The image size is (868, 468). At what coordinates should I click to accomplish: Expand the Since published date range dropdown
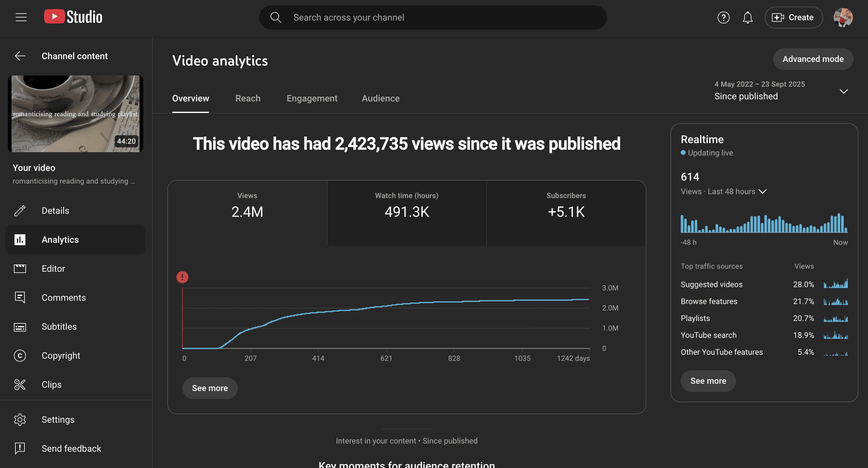(x=844, y=91)
